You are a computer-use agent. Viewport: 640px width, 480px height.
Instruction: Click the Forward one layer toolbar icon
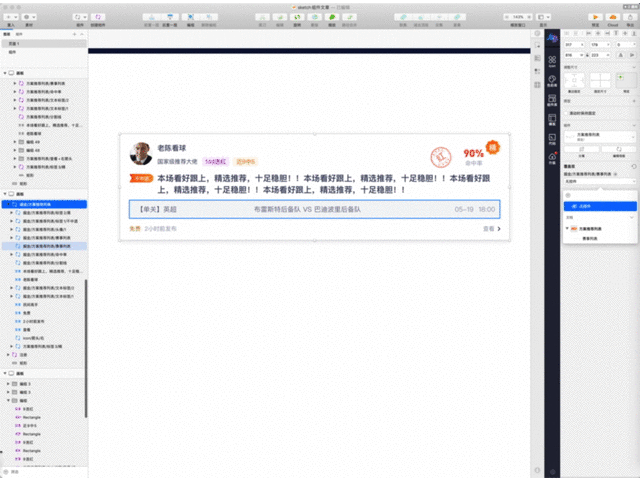(152, 17)
